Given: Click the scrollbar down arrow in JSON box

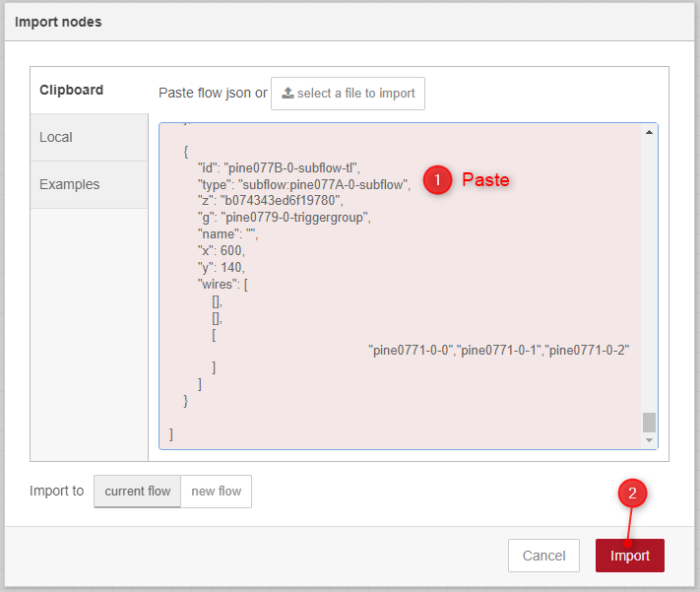Looking at the screenshot, I should [649, 440].
